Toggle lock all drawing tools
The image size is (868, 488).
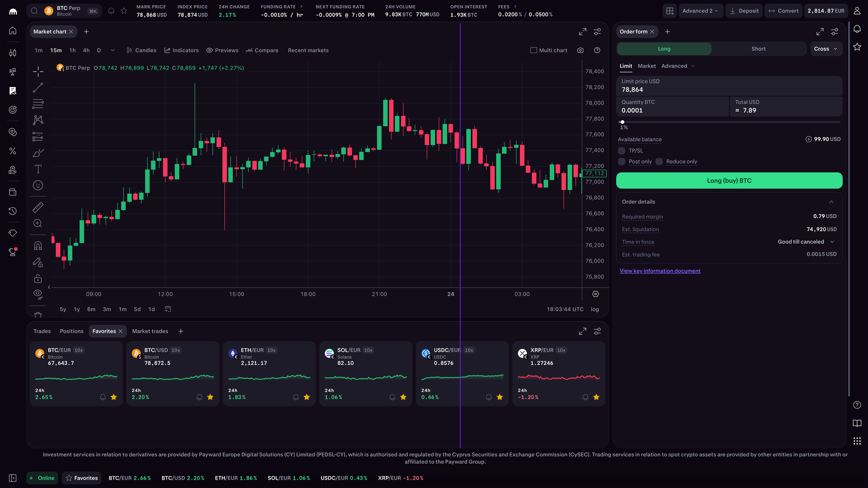tap(38, 278)
